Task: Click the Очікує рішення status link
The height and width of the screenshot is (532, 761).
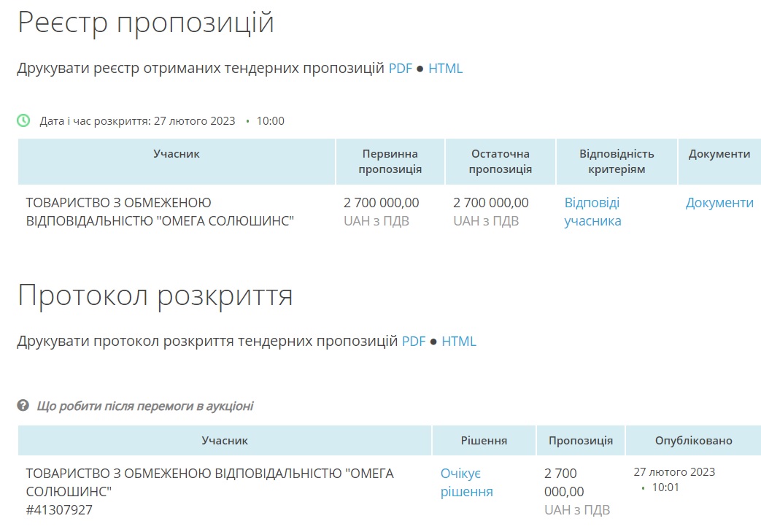Action: pos(466,482)
